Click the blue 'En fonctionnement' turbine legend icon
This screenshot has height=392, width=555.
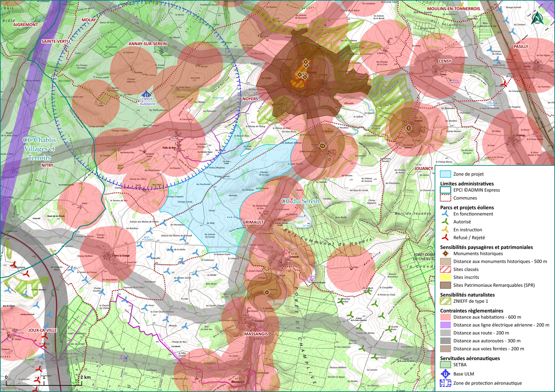(445, 214)
